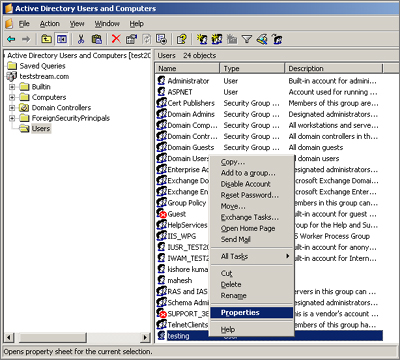
Task: Click the Back arrow toolbar icon
Action: (x=11, y=39)
